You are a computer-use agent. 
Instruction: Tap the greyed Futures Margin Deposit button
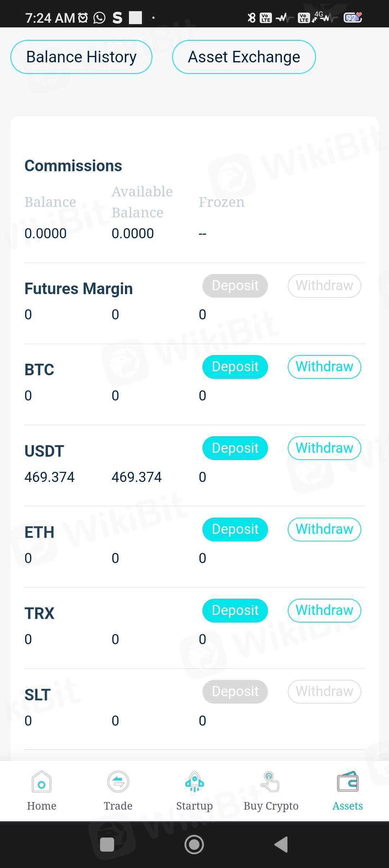(235, 286)
